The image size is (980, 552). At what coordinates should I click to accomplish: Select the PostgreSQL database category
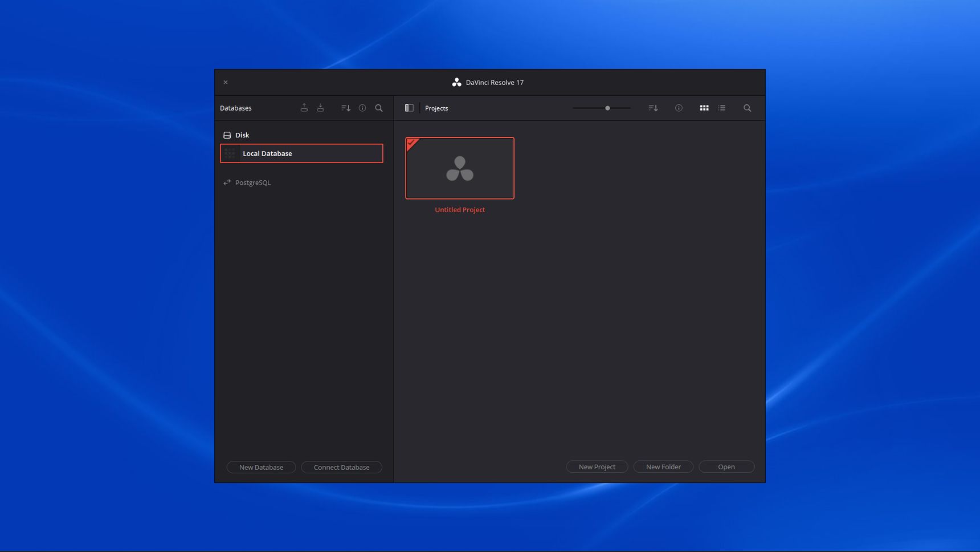pos(247,182)
